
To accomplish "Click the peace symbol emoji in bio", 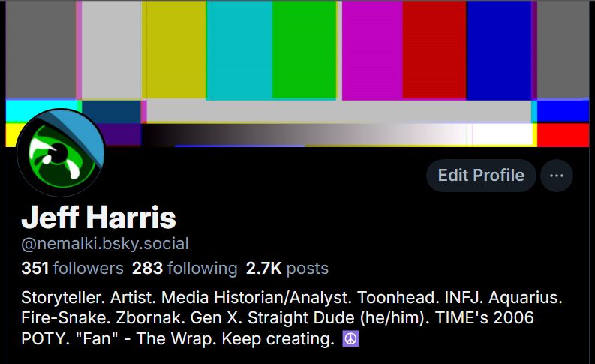I will (350, 338).
